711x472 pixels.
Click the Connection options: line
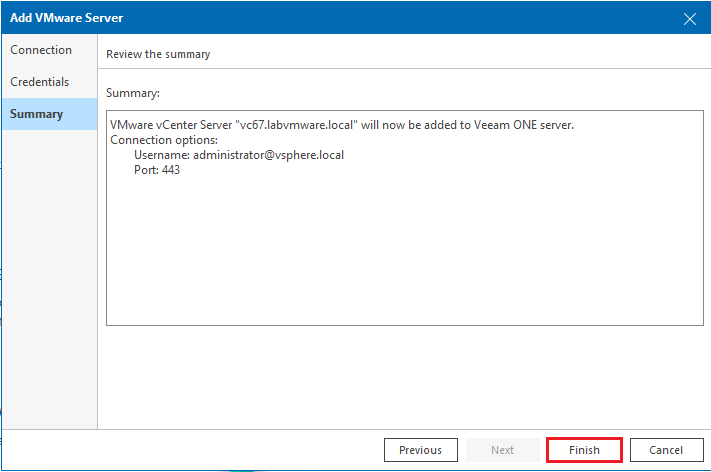[x=164, y=140]
